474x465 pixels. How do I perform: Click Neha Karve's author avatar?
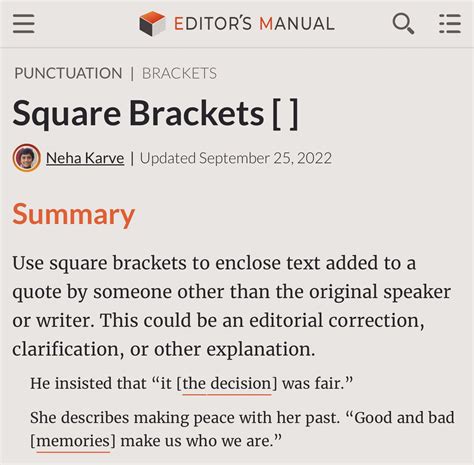(27, 158)
